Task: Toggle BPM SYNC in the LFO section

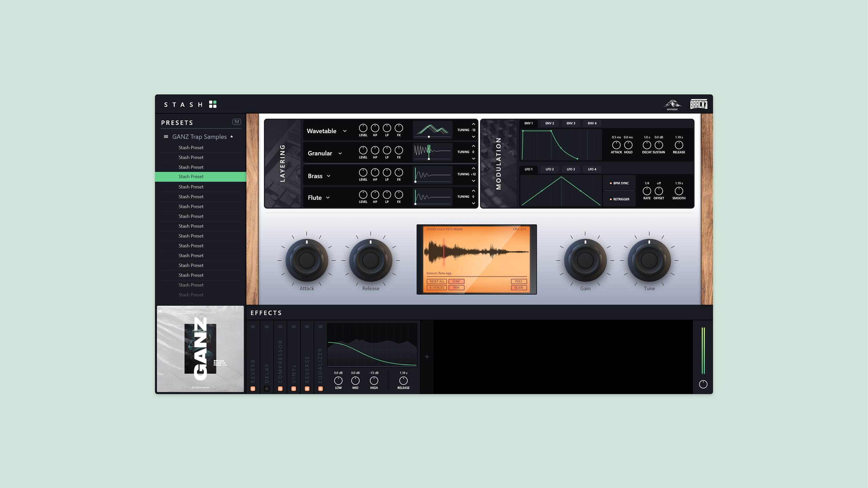Action: pos(619,183)
